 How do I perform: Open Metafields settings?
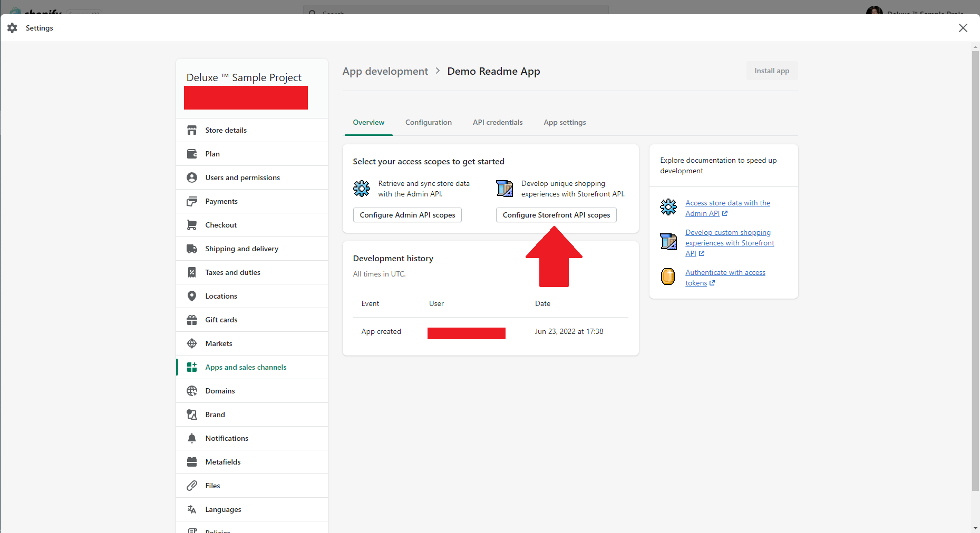click(x=252, y=462)
